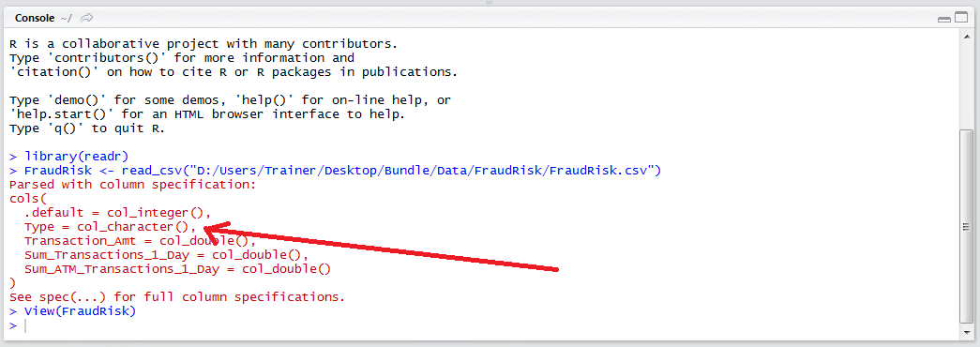Click the View(FraudRisk) command line
980x347 pixels.
click(72, 310)
